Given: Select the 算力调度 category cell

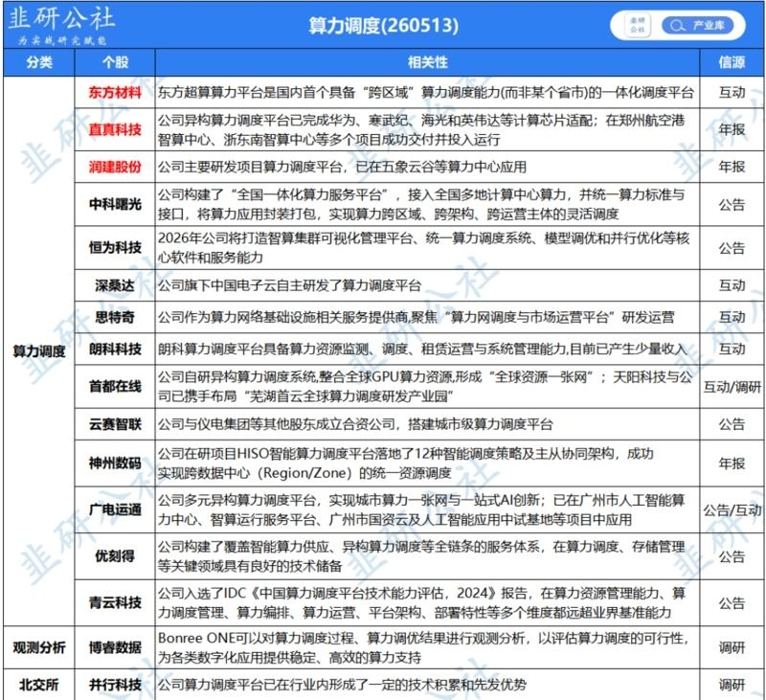Looking at the screenshot, I should point(39,350).
